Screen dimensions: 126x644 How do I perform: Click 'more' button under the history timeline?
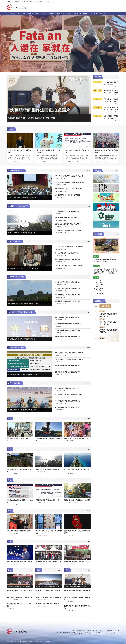102,338
